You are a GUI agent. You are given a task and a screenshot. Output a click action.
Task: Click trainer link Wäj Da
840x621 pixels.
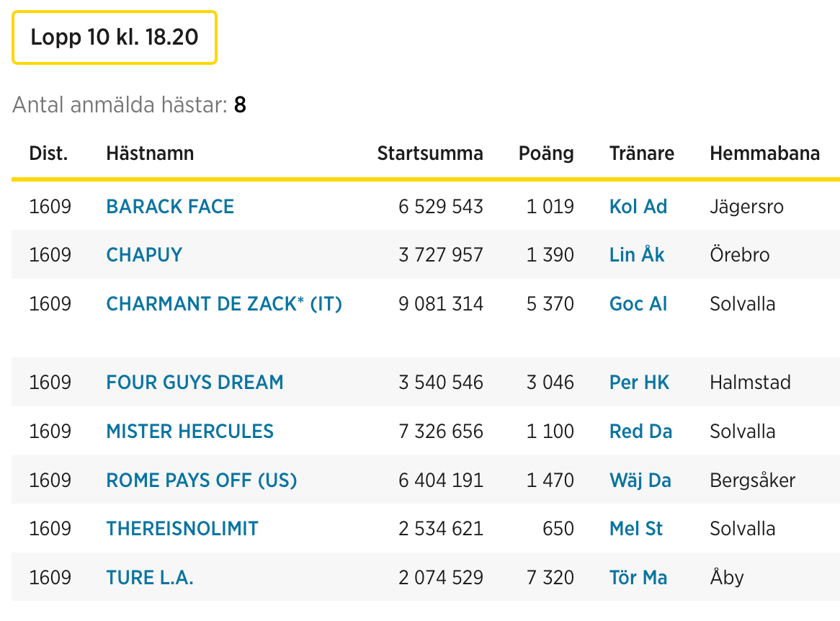(x=640, y=481)
